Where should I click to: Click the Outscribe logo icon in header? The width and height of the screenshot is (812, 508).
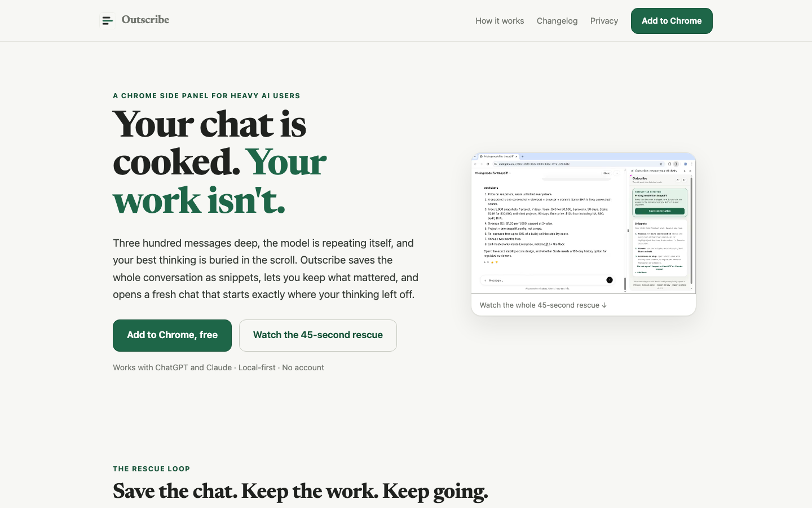pyautogui.click(x=107, y=21)
